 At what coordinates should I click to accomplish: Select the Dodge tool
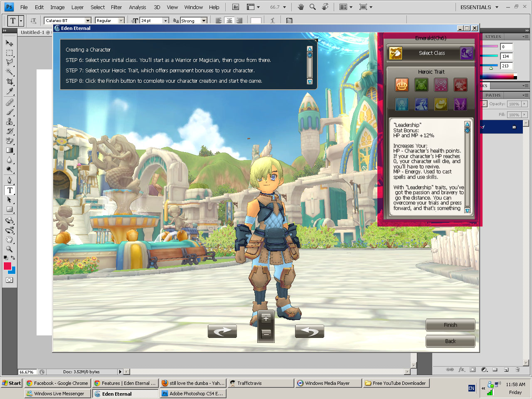(9, 170)
